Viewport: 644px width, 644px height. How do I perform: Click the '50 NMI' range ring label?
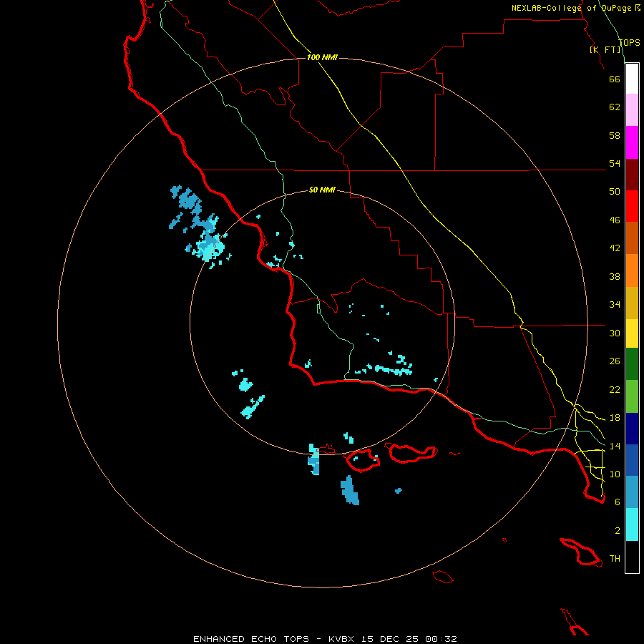[x=322, y=190]
